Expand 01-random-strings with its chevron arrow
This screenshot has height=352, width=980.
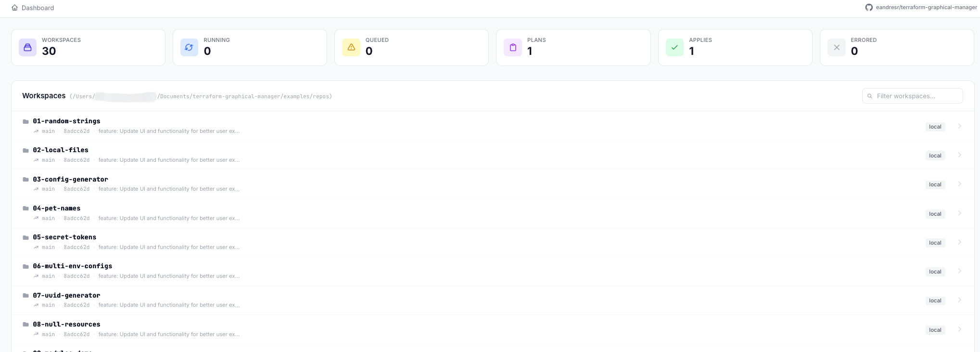(x=959, y=126)
